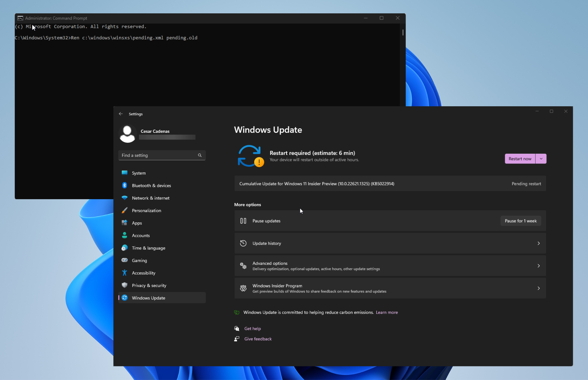Click the Time & language globe icon
Image resolution: width=588 pixels, height=380 pixels.
click(x=124, y=248)
